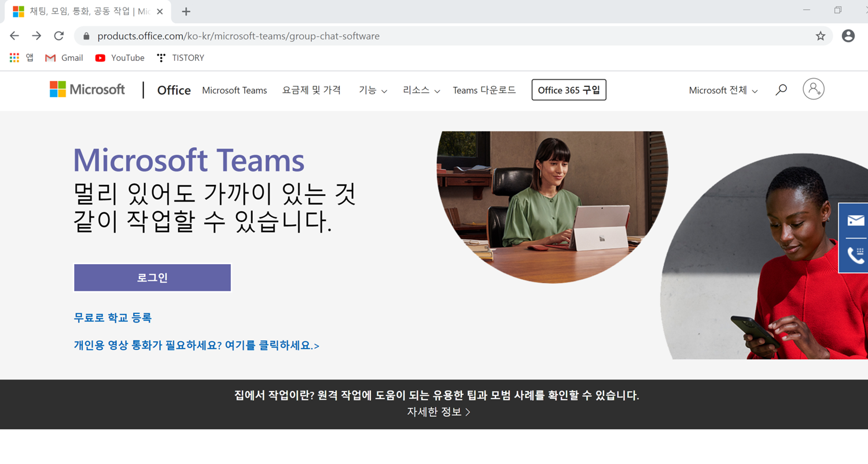Click the purple 로그인 button
The width and height of the screenshot is (868, 464).
(x=152, y=277)
